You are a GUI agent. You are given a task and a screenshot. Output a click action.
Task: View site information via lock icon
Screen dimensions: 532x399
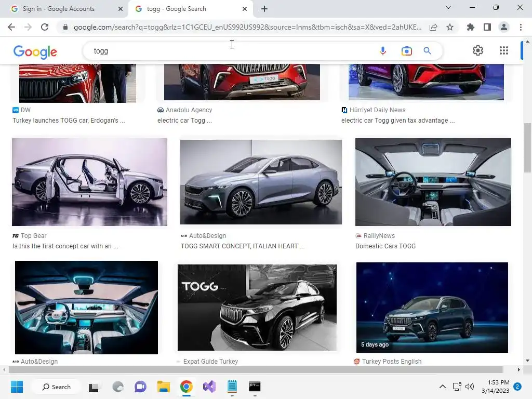65,27
